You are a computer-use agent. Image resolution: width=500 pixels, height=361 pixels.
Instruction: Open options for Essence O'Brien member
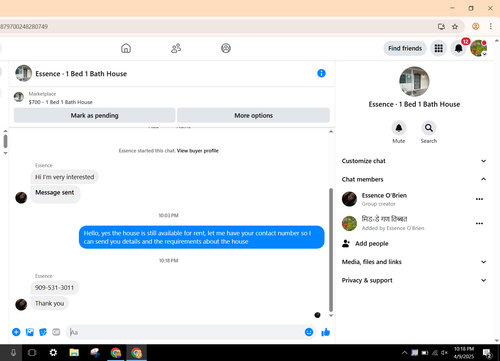coord(479,199)
